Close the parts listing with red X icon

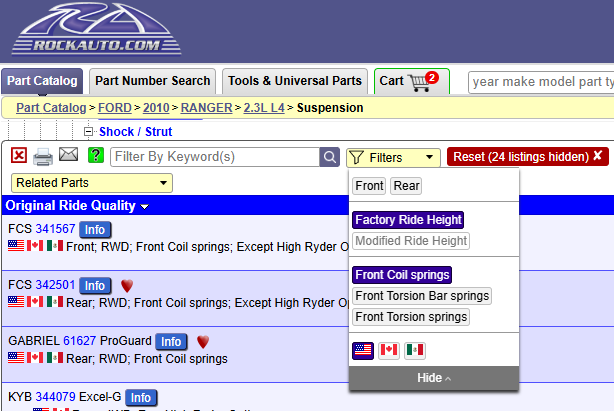tap(19, 155)
